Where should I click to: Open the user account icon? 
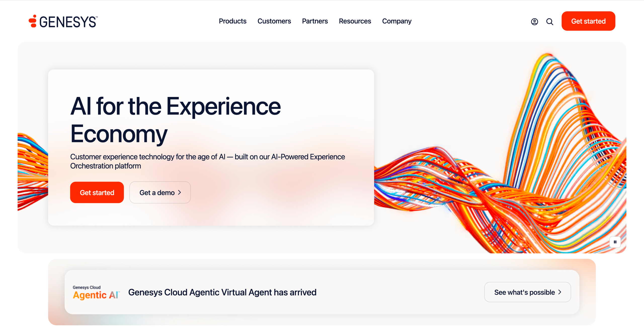coord(534,22)
